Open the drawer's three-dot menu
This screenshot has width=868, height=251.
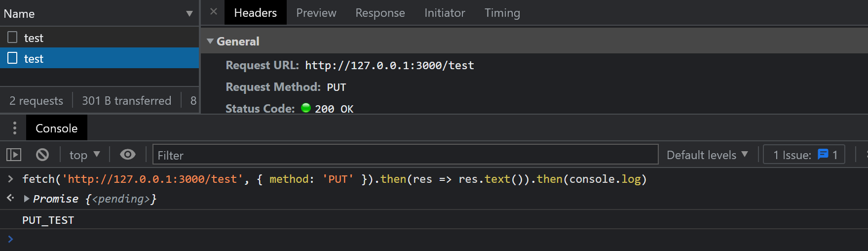[15, 128]
